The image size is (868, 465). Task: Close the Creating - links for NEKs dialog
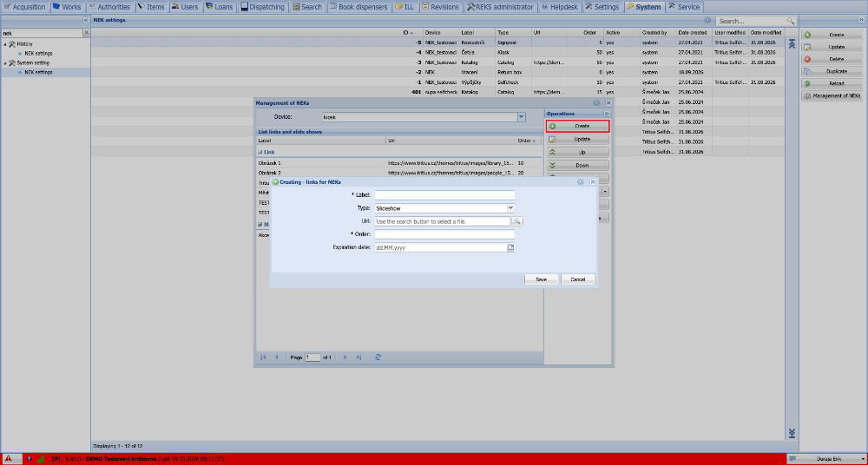tap(592, 181)
